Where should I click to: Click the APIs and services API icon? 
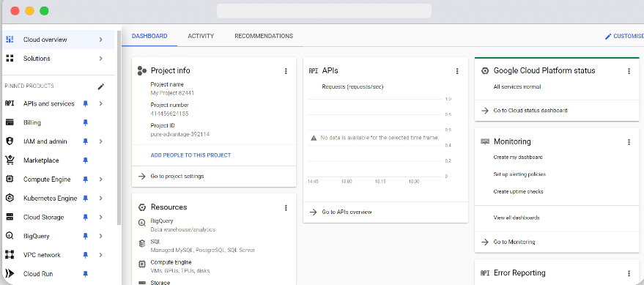[x=10, y=103]
